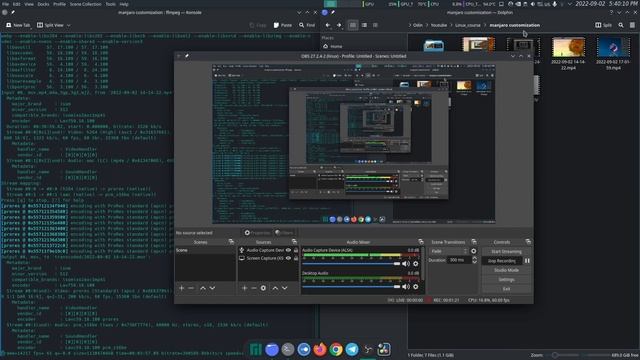640x360 pixels.
Task: Open source properties via the Sources gear icon
Action: tap(263, 288)
